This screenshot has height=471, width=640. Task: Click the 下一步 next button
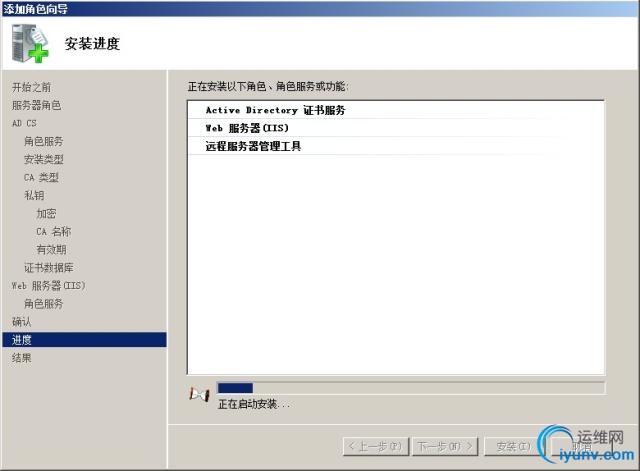445,447
